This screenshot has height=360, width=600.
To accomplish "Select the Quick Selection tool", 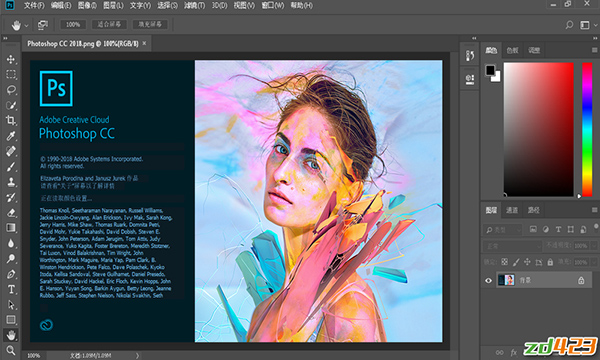I will tap(11, 105).
